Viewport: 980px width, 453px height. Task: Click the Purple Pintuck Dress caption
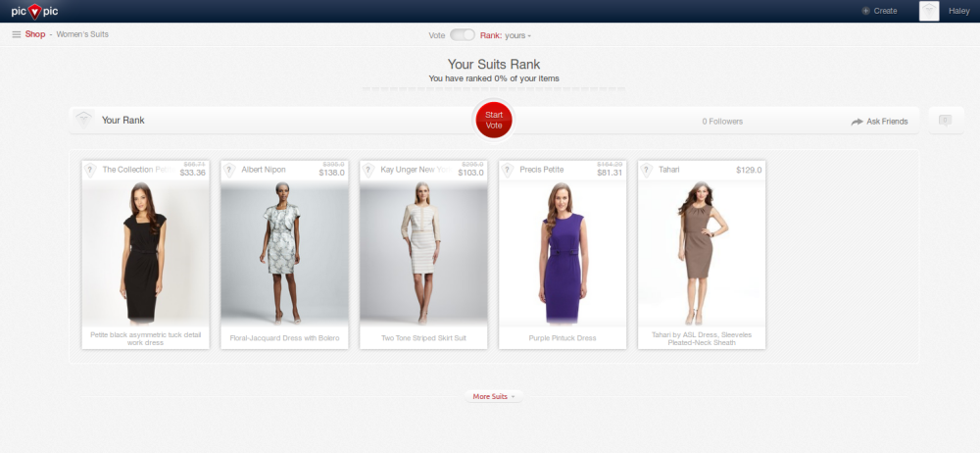pos(563,338)
